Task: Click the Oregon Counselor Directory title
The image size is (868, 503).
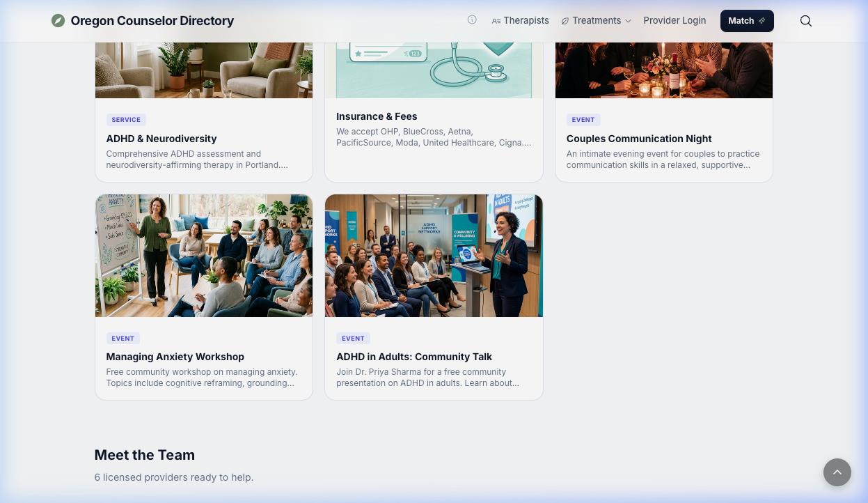Action: 152,21
